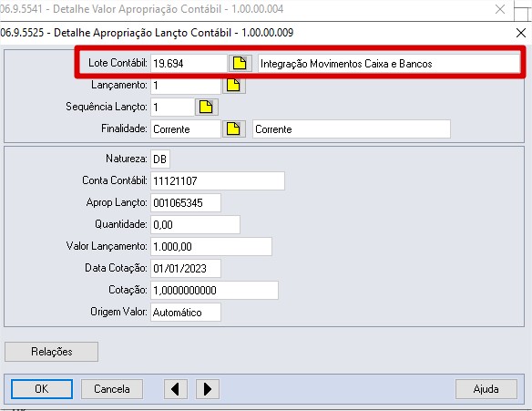Click the Lançamento: label
This screenshot has width=532, height=411.
point(119,85)
